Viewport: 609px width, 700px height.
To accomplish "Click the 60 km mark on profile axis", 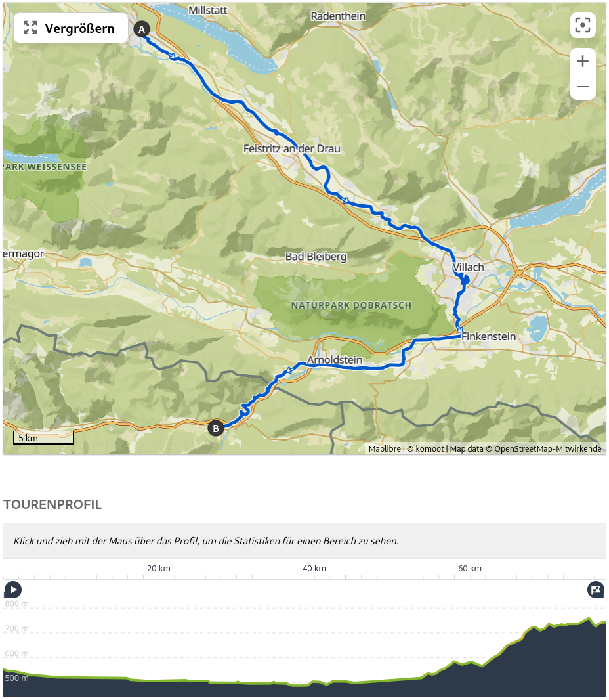I will tap(470, 568).
